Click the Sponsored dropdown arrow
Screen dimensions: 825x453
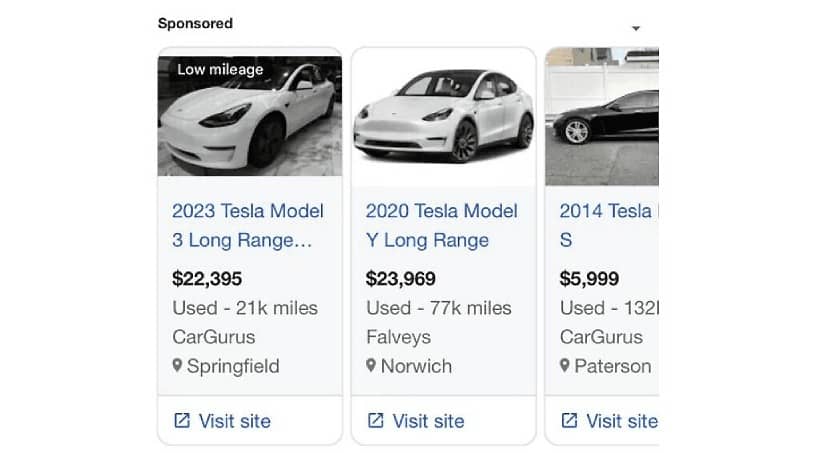[635, 29]
